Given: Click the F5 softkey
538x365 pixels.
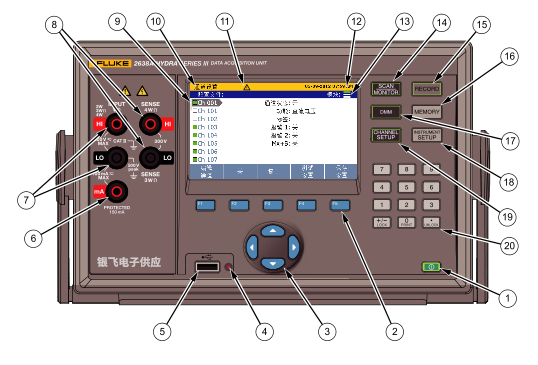Looking at the screenshot, I should click(x=340, y=205).
